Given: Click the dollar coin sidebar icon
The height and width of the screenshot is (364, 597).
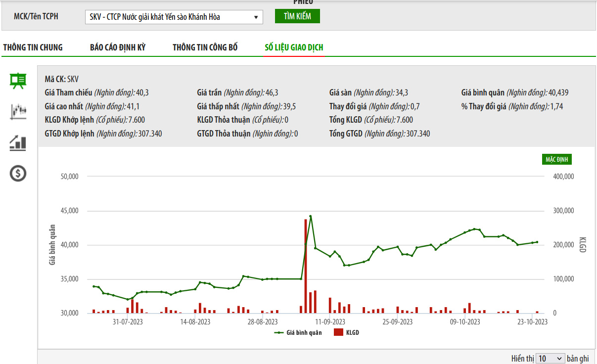Looking at the screenshot, I should (x=18, y=174).
